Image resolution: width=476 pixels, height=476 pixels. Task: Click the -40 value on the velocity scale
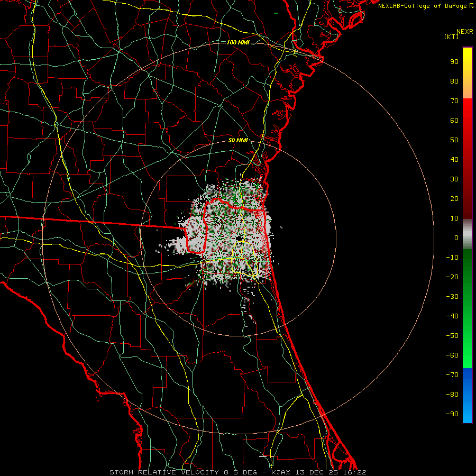point(452,316)
